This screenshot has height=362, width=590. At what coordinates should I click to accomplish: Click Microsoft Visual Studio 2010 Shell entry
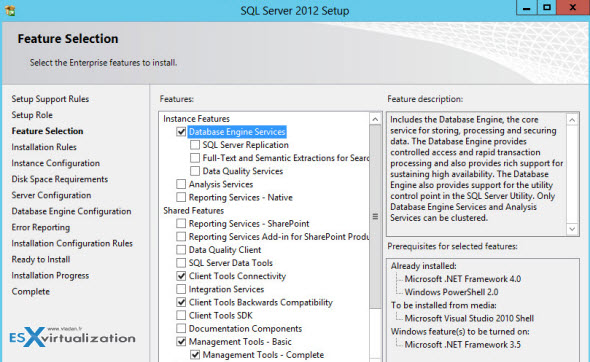coord(469,319)
